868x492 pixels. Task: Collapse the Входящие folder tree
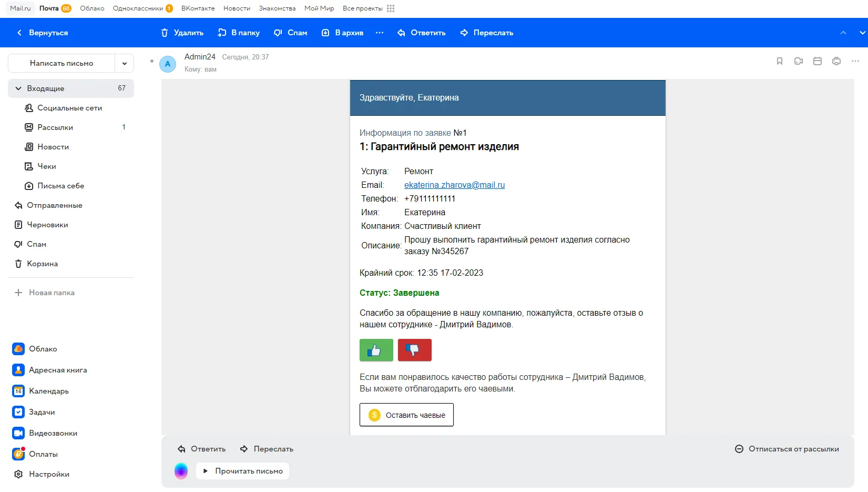[18, 88]
